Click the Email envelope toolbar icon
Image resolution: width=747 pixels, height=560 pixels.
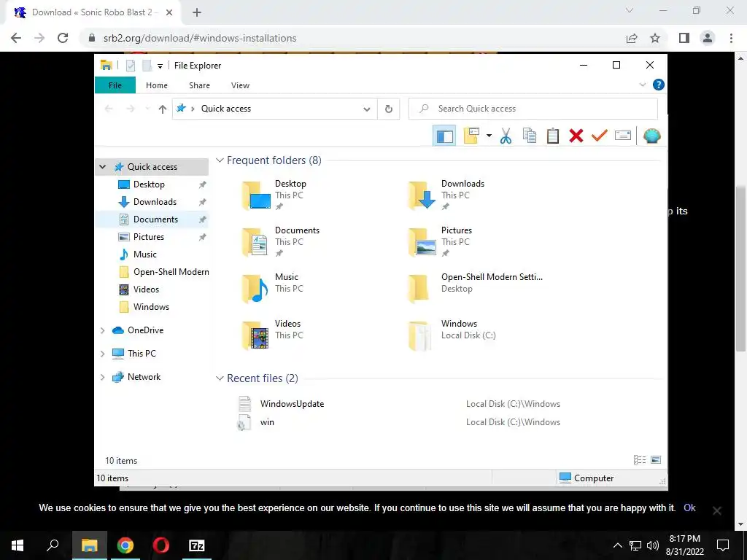point(623,136)
